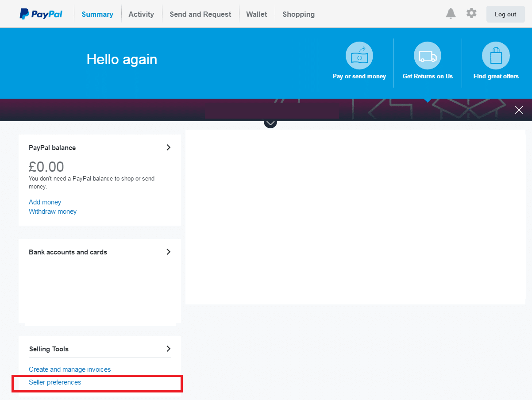This screenshot has height=400, width=532.
Task: Expand the banner using the down chevron
Action: click(270, 123)
